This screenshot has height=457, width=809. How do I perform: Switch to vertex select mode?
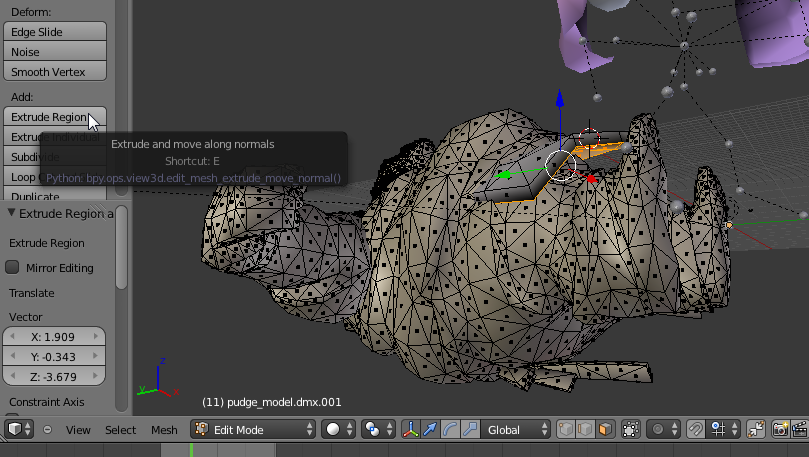[x=565, y=429]
